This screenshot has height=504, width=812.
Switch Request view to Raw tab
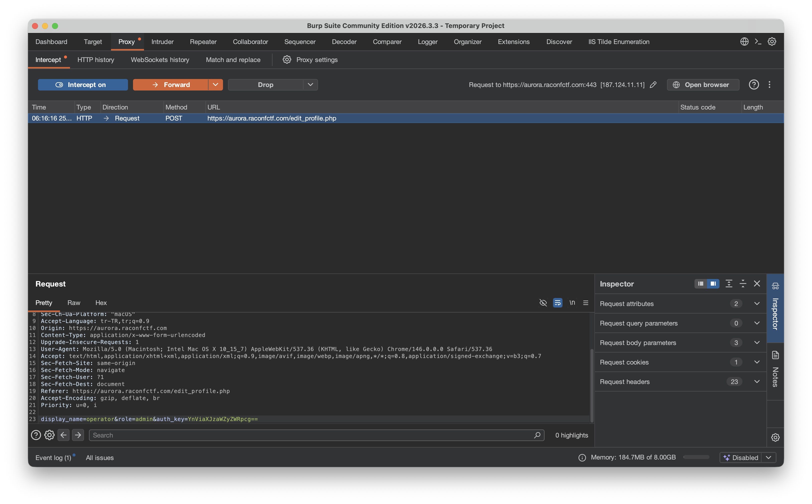74,303
